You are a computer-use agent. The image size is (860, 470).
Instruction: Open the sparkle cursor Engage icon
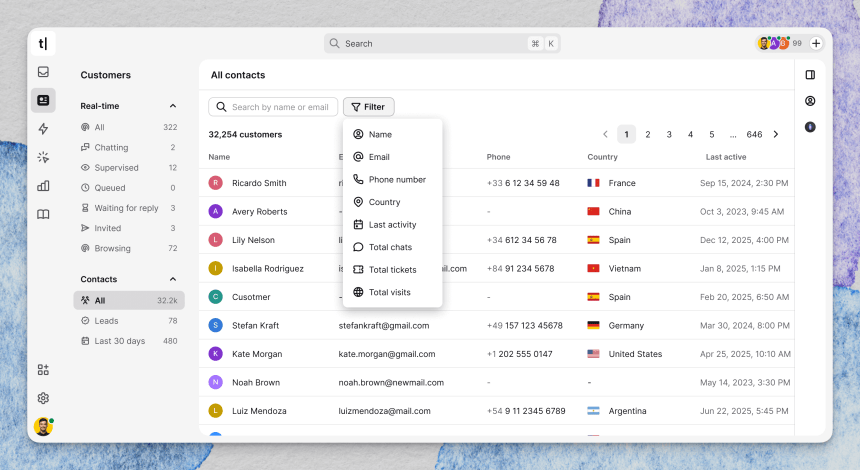click(x=43, y=157)
